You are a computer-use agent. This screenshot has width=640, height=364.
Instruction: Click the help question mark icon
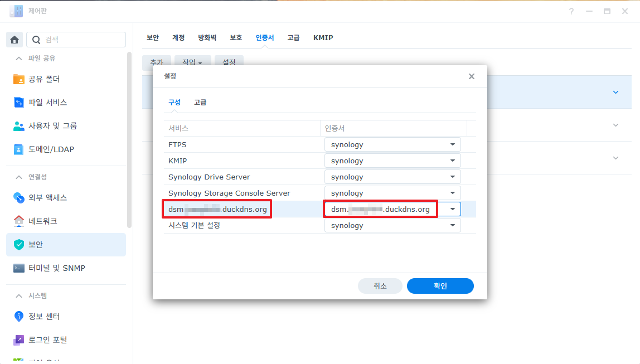pos(571,11)
